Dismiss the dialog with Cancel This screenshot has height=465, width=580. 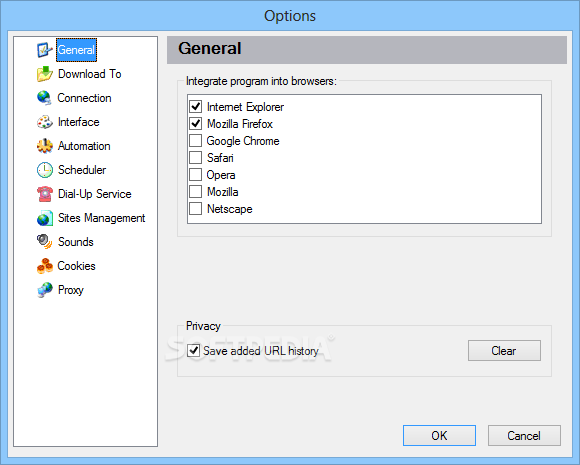(524, 435)
